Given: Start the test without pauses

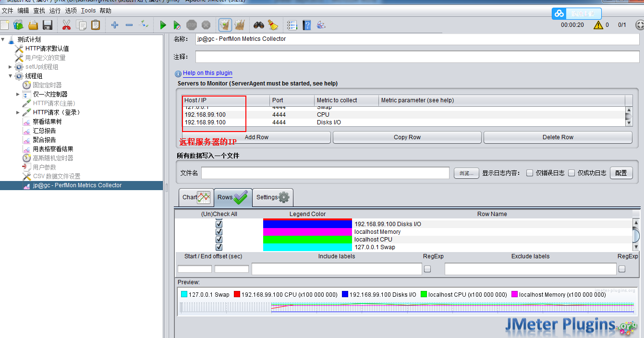Looking at the screenshot, I should coord(177,25).
